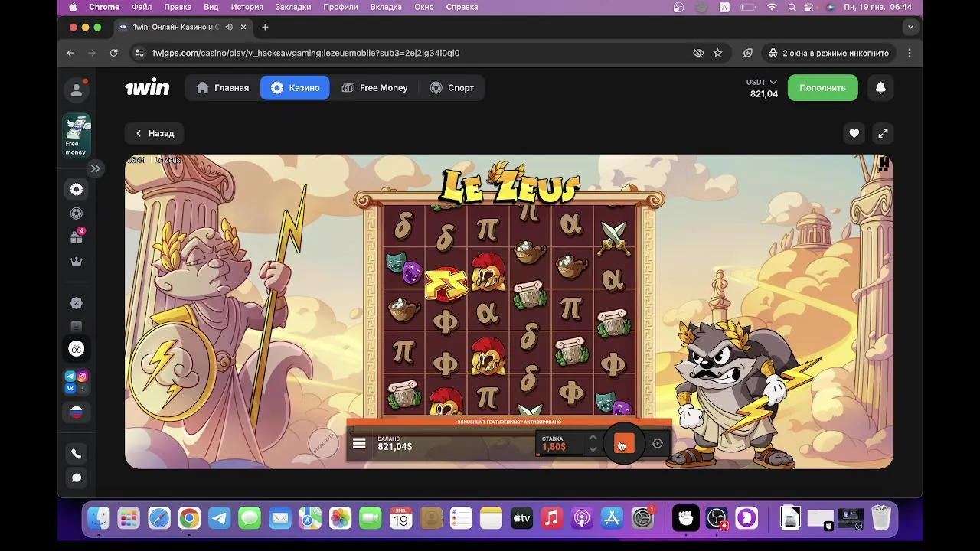Open the notifications bell

(x=880, y=88)
